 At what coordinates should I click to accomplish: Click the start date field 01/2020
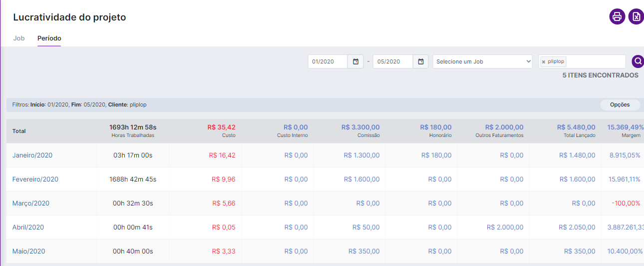(x=328, y=61)
